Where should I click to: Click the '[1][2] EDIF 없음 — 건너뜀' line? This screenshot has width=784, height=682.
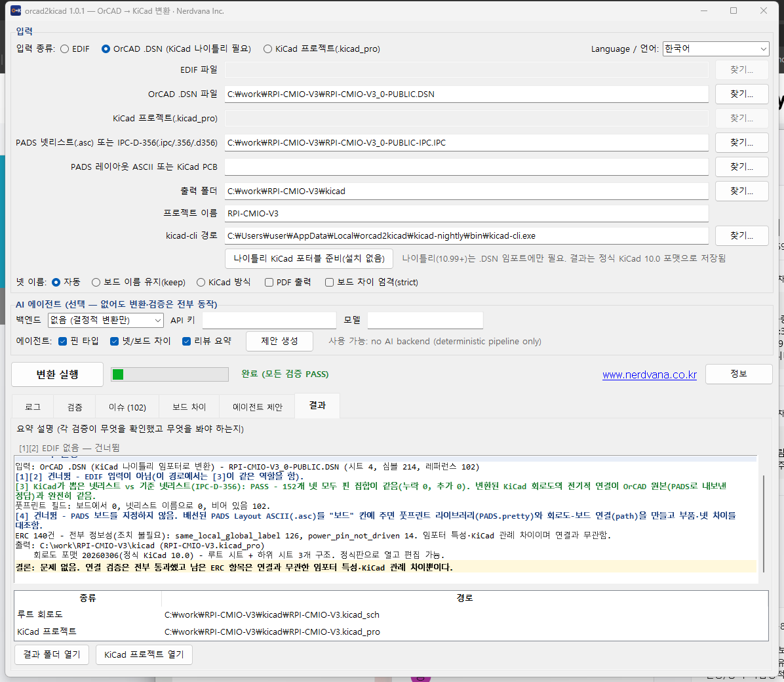coord(69,448)
